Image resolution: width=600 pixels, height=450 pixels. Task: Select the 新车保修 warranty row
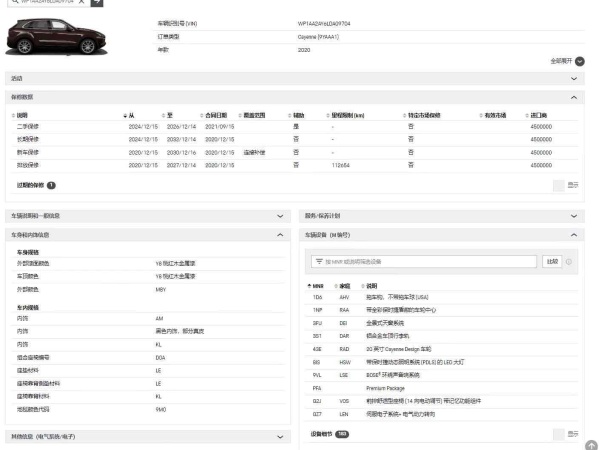(x=295, y=153)
